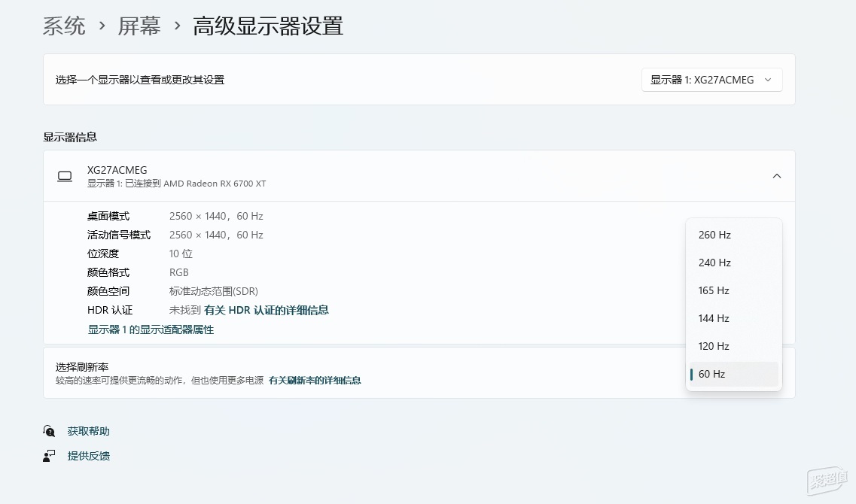
Task: Click the monitor icon beside XG27ACMEG
Action: tap(65, 176)
